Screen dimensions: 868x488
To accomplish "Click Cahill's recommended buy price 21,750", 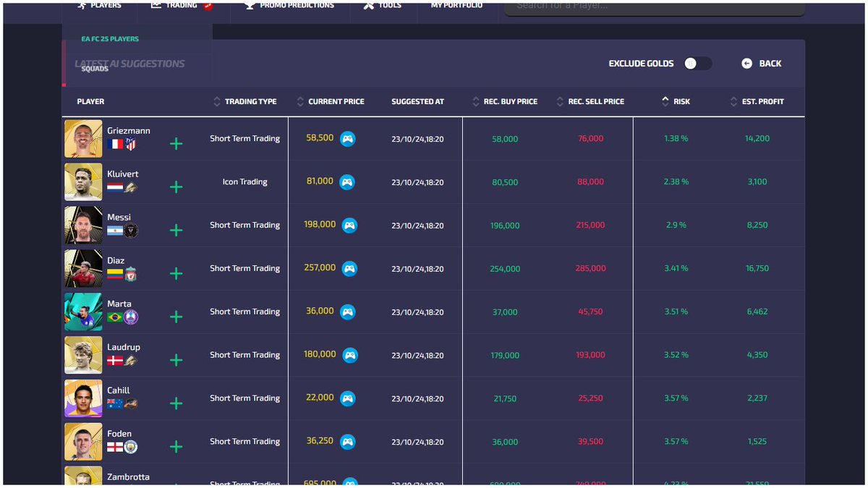I will [x=505, y=398].
